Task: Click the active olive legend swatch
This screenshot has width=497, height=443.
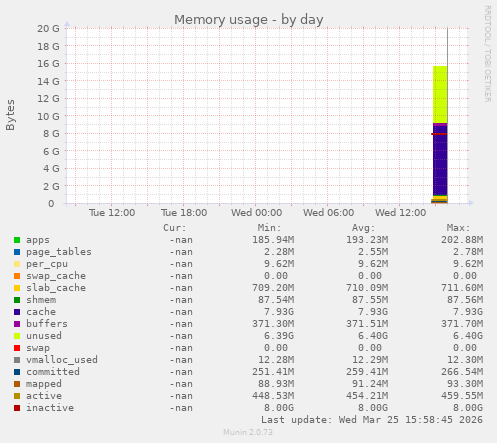Action: coord(17,396)
